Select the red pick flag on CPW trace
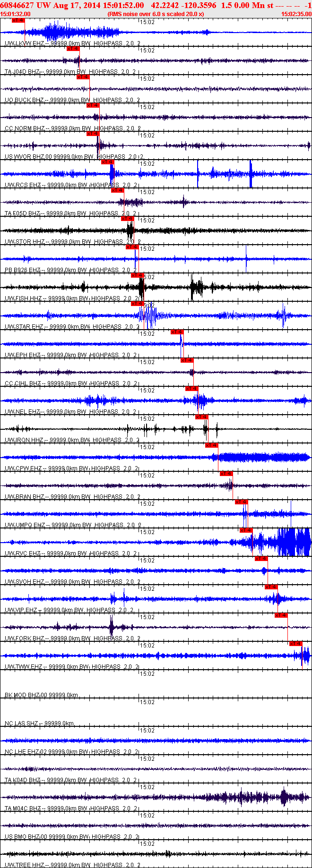This screenshot has height=868, width=312. 212,445
